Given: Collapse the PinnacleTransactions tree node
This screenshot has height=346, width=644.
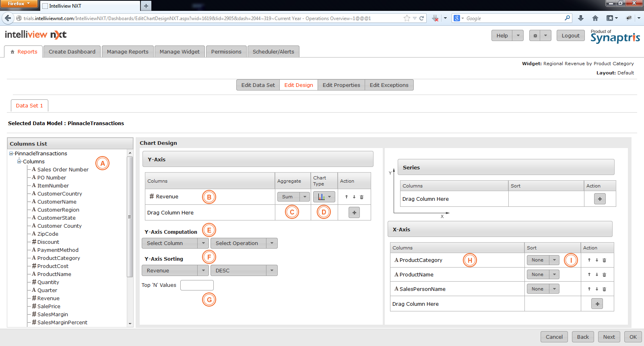Looking at the screenshot, I should (11, 153).
